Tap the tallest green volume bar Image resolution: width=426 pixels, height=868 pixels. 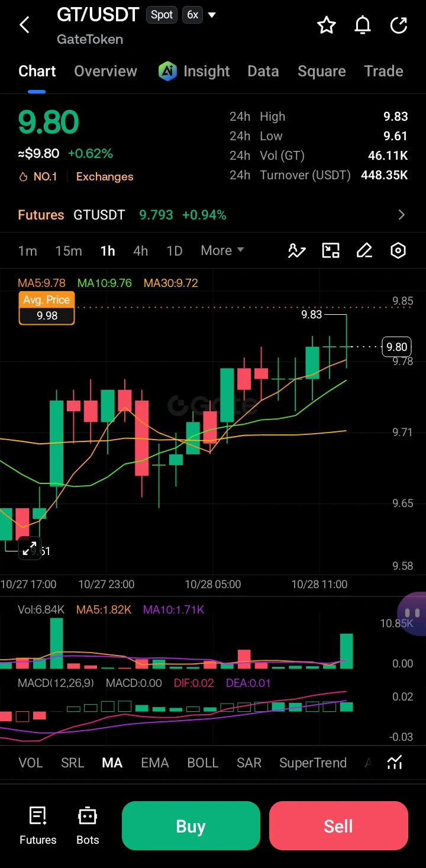click(57, 643)
